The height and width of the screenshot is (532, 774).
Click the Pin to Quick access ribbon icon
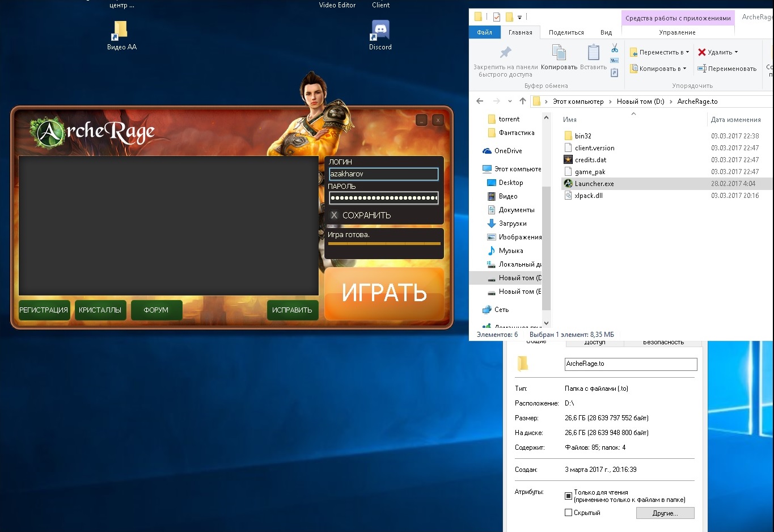point(505,53)
